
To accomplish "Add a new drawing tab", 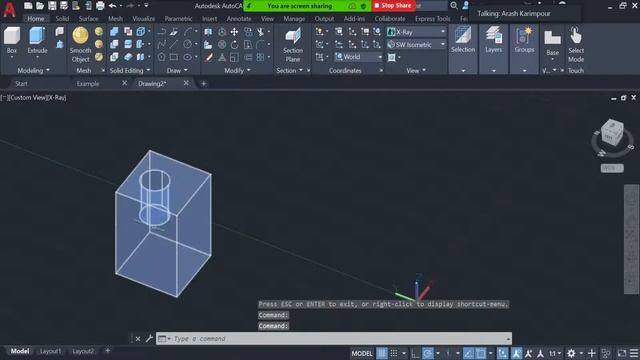I will click(x=204, y=84).
